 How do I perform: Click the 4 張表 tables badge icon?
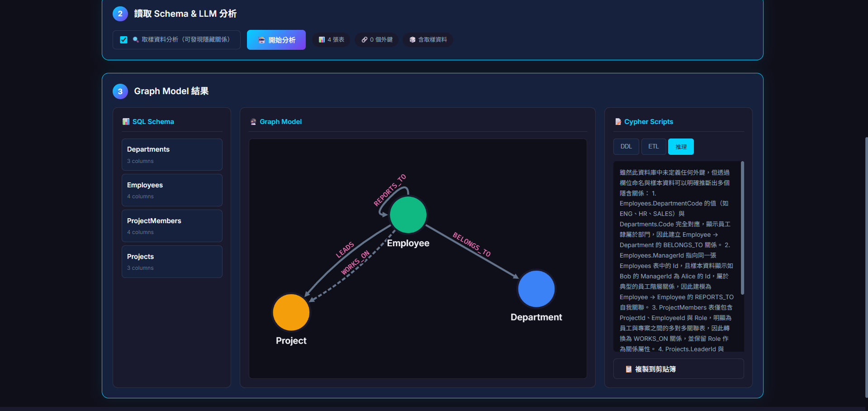[x=322, y=40]
